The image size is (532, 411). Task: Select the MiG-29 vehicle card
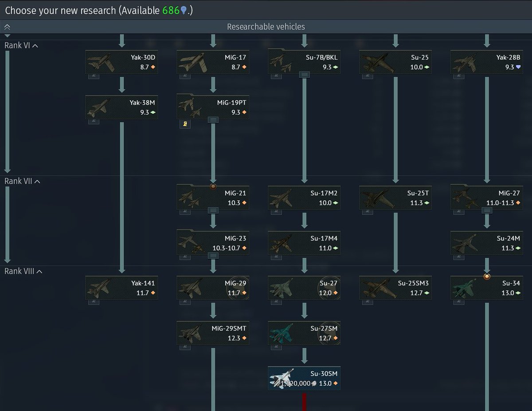point(213,288)
